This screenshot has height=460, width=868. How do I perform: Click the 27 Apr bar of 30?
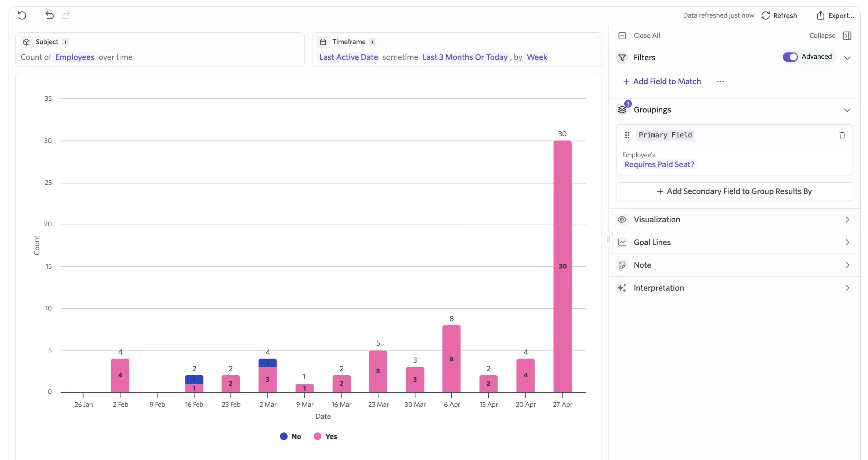tap(563, 266)
